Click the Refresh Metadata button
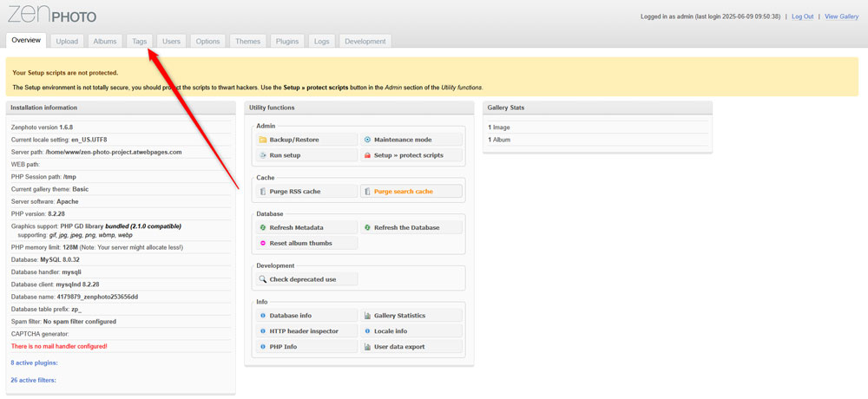868x399 pixels. [306, 227]
